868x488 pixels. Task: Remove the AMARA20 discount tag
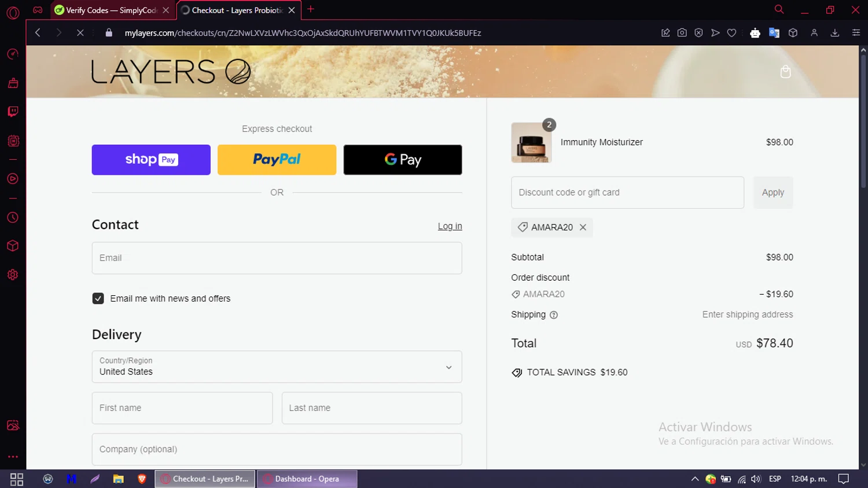pos(583,228)
